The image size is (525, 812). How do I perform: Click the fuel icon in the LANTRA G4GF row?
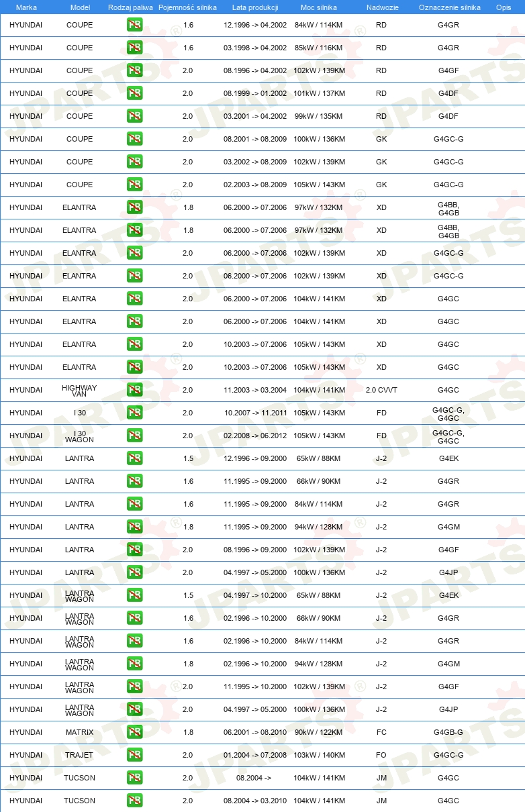click(x=134, y=550)
